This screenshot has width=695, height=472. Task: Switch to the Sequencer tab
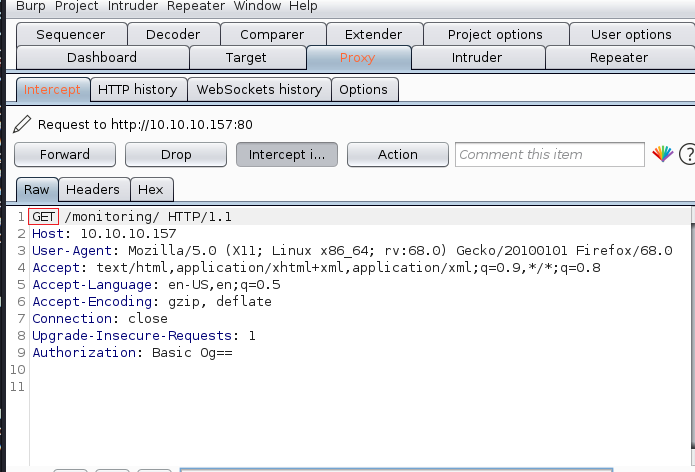71,34
